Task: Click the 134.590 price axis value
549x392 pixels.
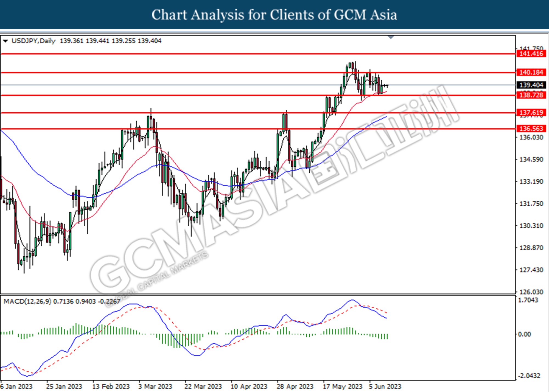Action: coord(531,159)
